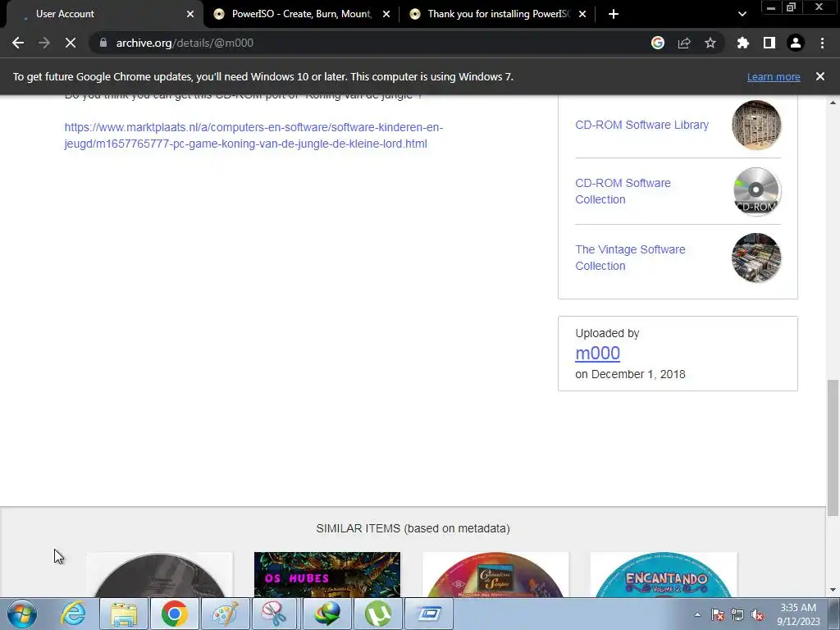Screen dimensions: 840x630
Task: Expand the tab search dropdown
Action: (742, 14)
